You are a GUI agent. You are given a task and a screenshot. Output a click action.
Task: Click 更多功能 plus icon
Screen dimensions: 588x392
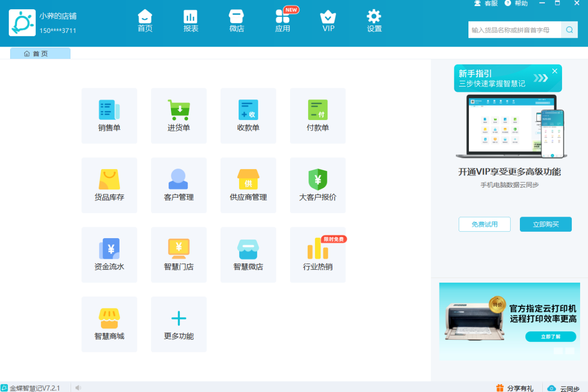click(179, 319)
